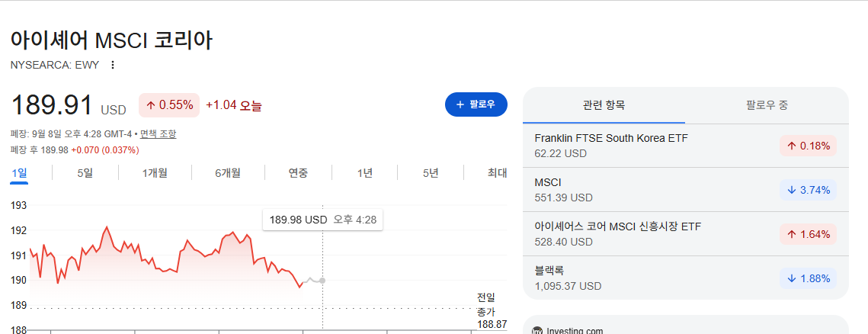
Task: Open the 면책 조항 link
Action: pyautogui.click(x=159, y=134)
